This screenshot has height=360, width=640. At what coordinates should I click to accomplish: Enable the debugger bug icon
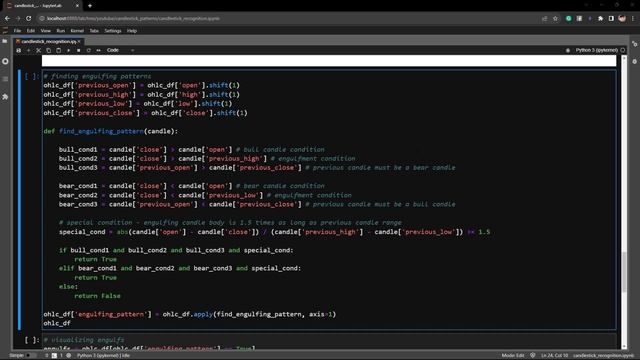click(568, 50)
